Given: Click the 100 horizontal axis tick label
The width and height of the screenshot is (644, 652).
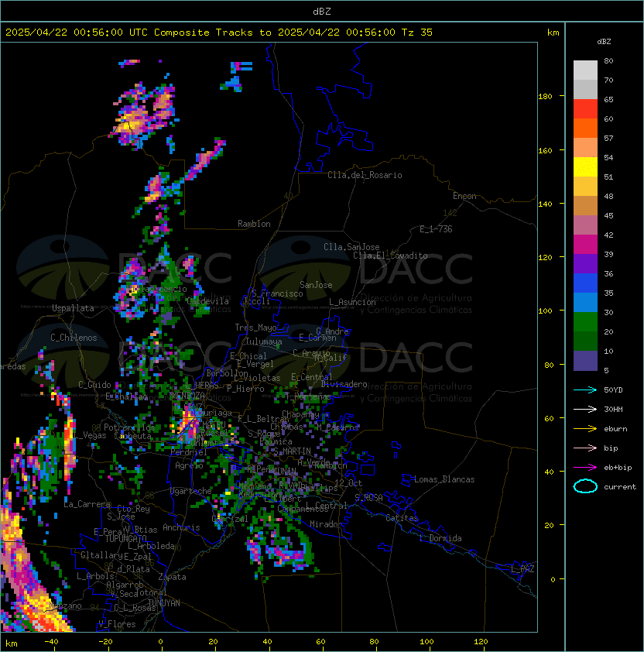Looking at the screenshot, I should tap(426, 642).
